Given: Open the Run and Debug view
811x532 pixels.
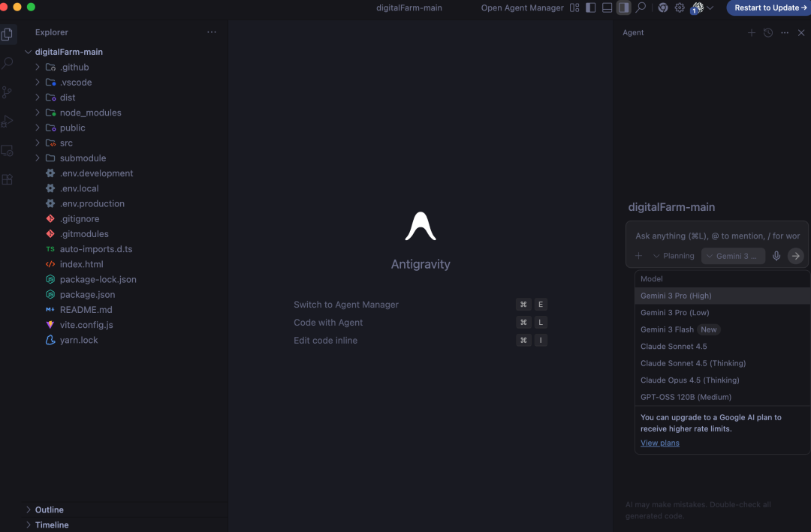Looking at the screenshot, I should pos(8,122).
